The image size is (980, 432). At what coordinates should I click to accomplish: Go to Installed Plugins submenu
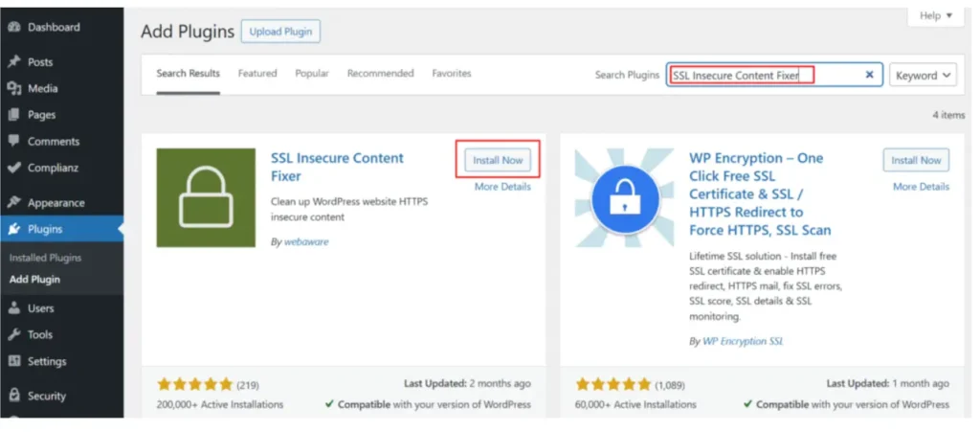coord(45,258)
